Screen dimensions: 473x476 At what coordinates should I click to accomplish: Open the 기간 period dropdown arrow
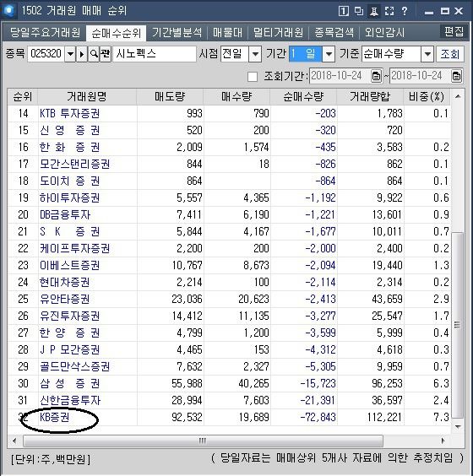tap(329, 54)
